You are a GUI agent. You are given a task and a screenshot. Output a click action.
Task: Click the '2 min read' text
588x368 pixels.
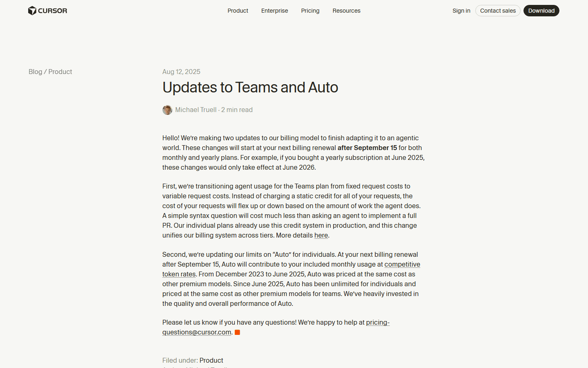tap(237, 110)
